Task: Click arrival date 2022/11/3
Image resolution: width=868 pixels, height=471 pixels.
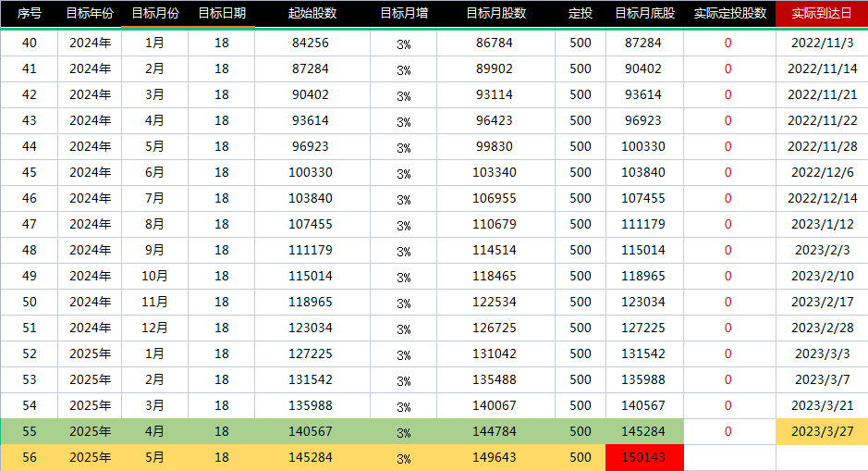Action: click(822, 43)
